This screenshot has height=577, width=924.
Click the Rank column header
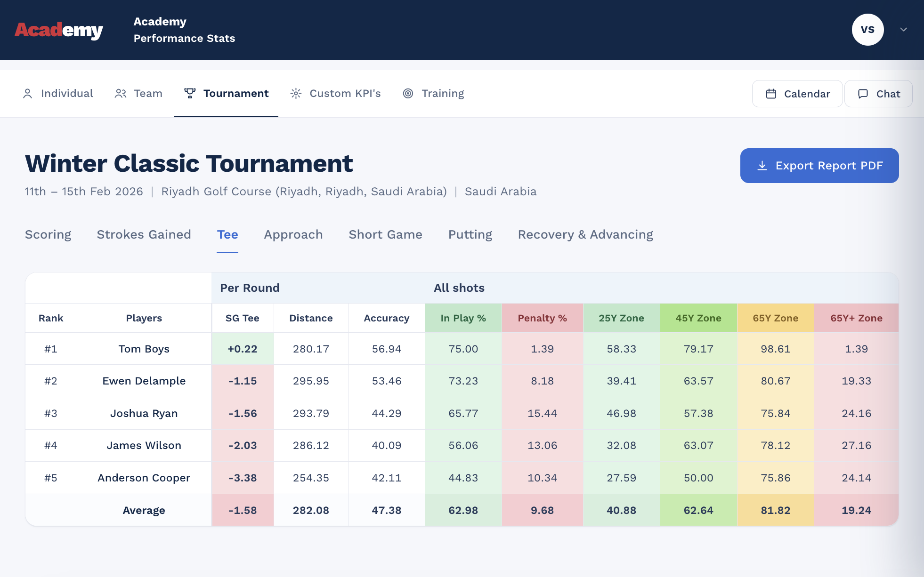pyautogui.click(x=51, y=318)
